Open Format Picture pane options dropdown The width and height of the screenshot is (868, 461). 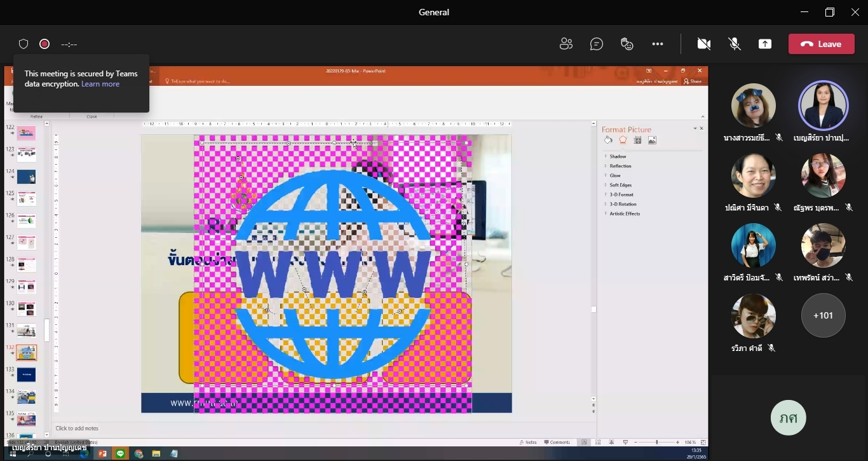click(695, 128)
